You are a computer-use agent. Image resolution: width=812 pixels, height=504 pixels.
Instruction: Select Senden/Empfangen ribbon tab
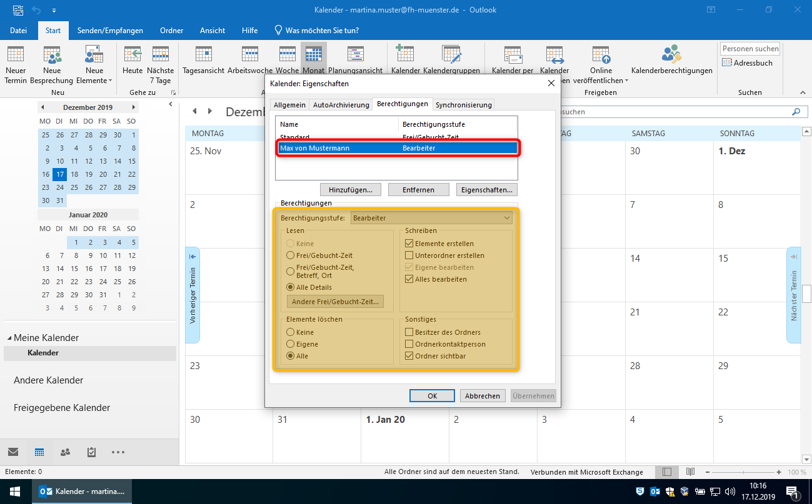(x=110, y=30)
